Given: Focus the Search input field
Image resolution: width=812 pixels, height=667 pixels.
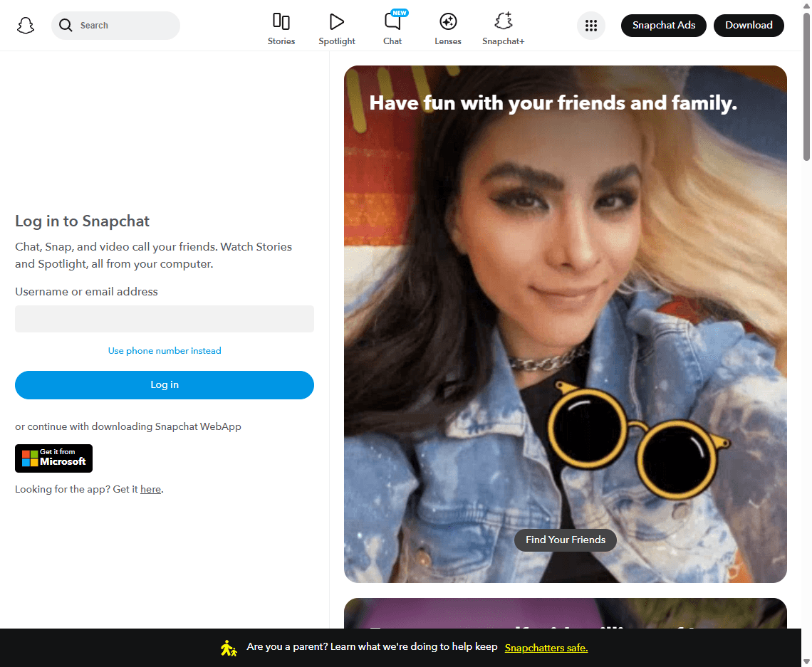Looking at the screenshot, I should click(x=115, y=26).
